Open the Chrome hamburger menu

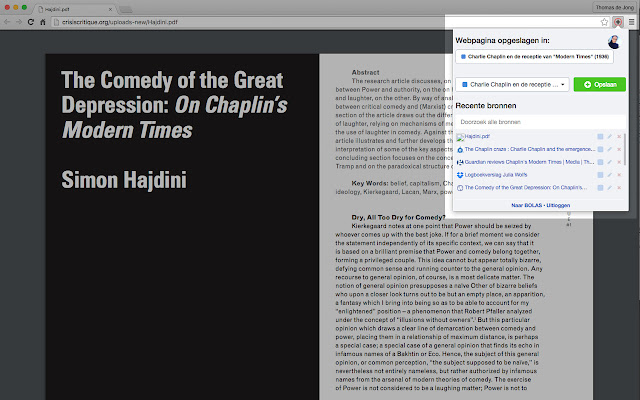pos(631,22)
